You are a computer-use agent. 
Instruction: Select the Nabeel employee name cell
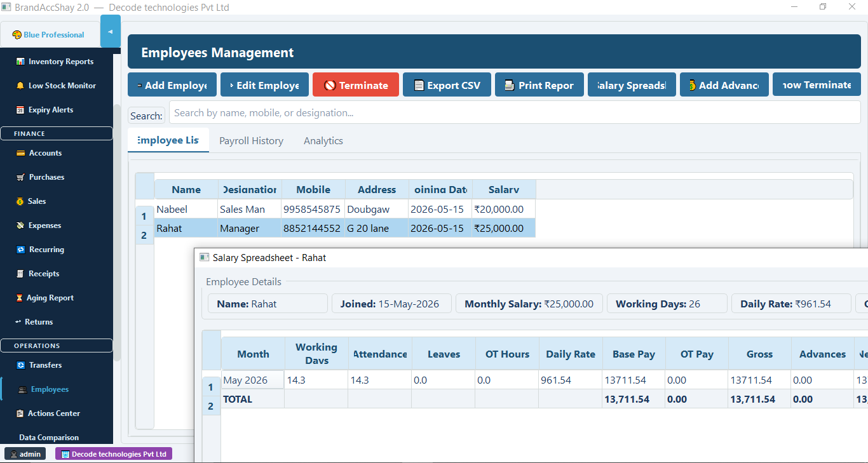pyautogui.click(x=186, y=209)
